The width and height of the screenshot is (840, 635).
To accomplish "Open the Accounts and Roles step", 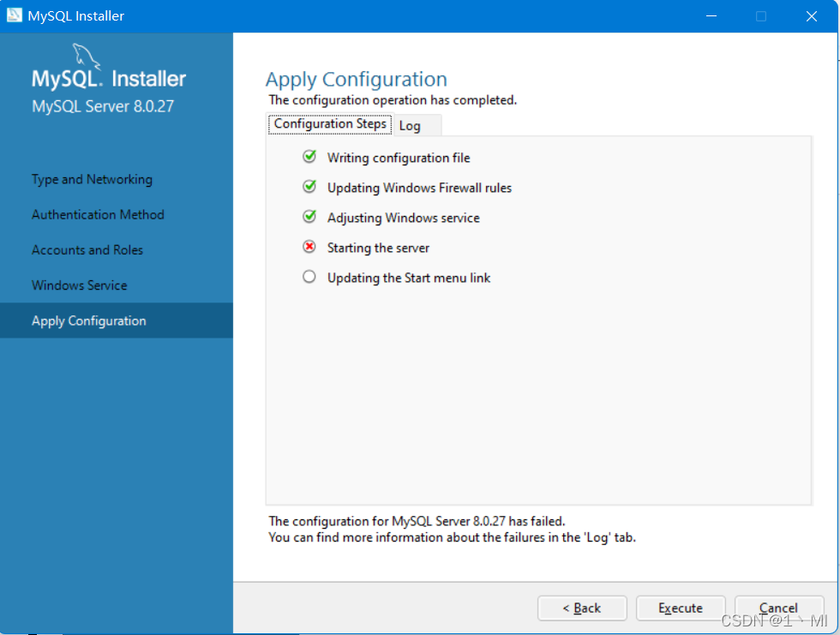I will [87, 250].
